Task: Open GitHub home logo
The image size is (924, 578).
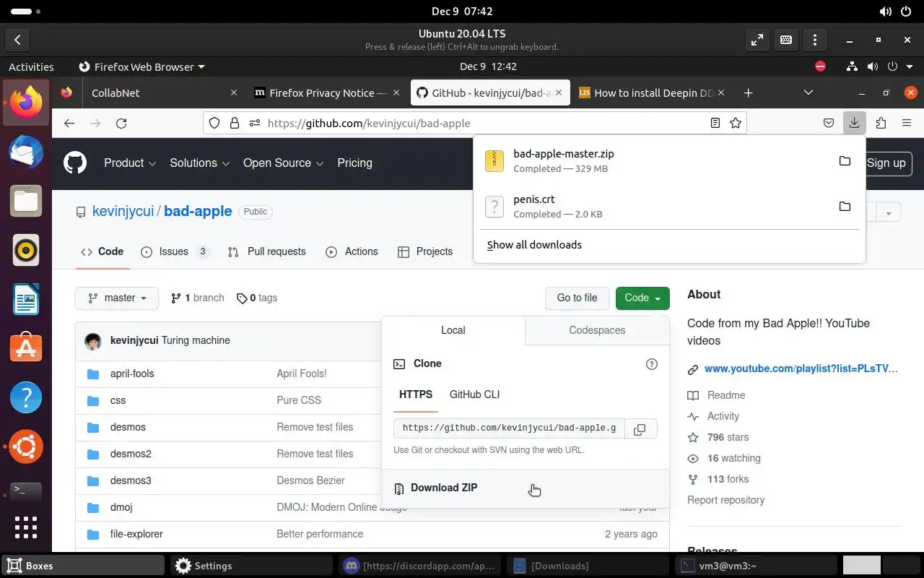Action: (75, 163)
